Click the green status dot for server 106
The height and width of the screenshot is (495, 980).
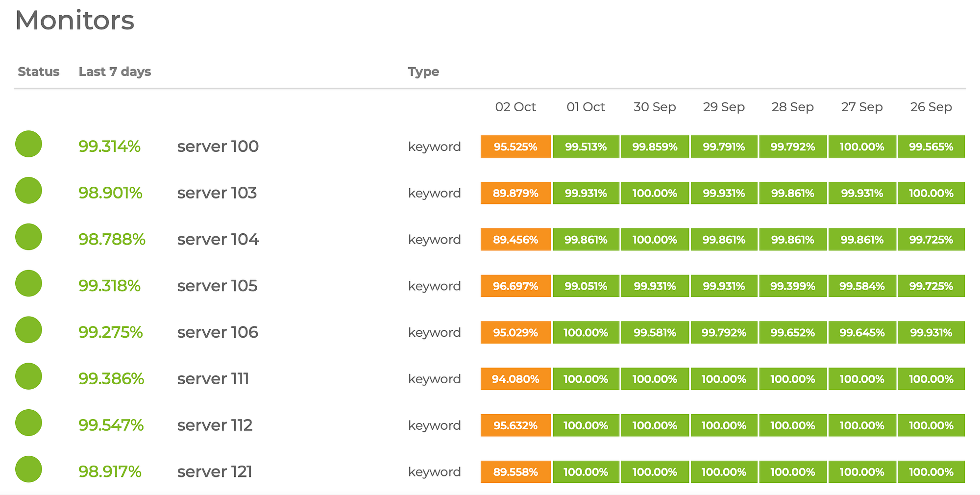(x=28, y=330)
